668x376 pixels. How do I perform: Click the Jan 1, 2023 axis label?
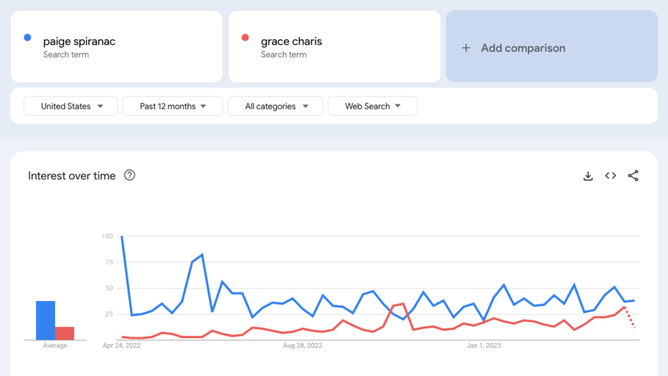(484, 345)
